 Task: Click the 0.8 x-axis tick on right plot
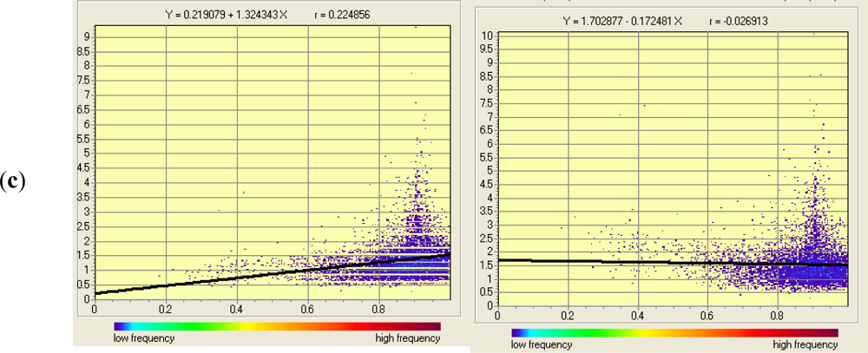777,317
